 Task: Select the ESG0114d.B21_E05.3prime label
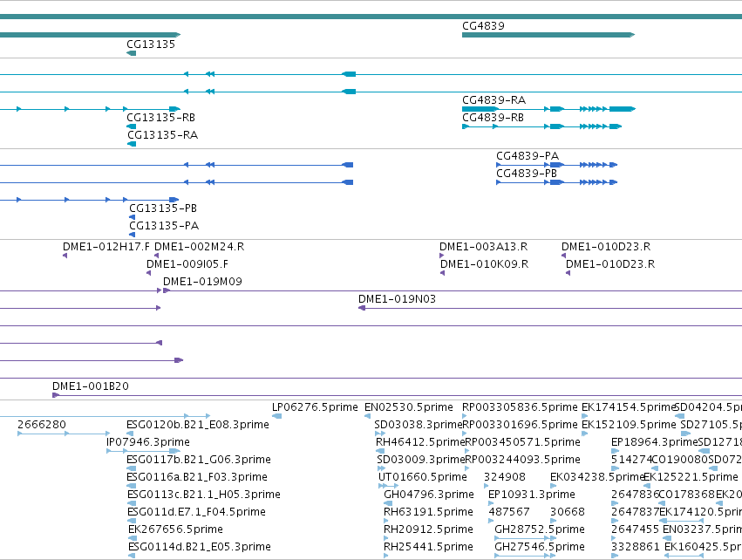point(199,547)
